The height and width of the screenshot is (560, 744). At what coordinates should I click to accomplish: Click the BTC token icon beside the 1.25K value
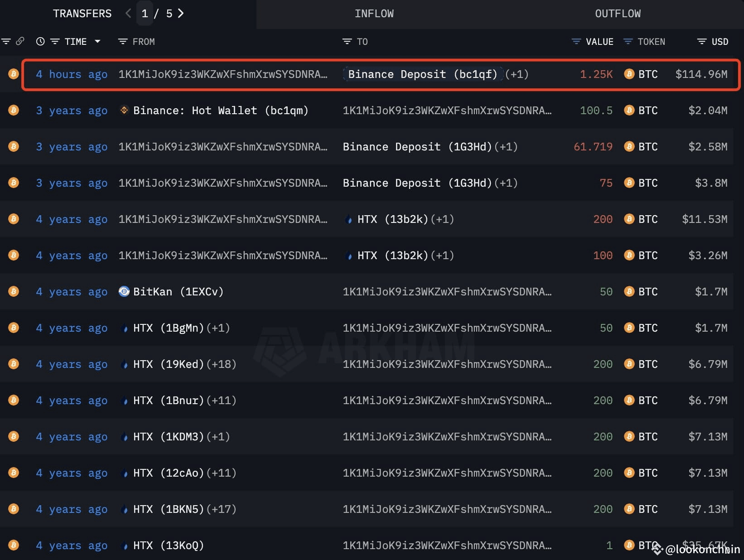tap(629, 74)
